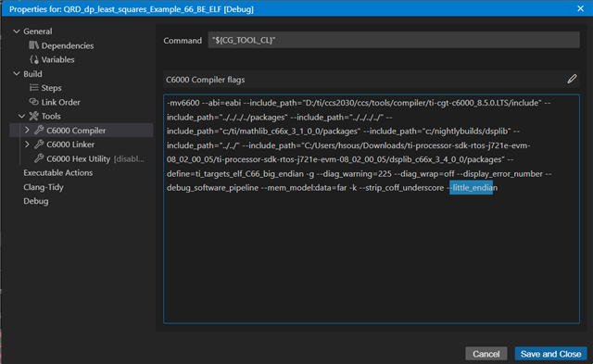593x364 pixels.
Task: Expand the C6000 Compiler node chevron
Action: click(x=27, y=130)
